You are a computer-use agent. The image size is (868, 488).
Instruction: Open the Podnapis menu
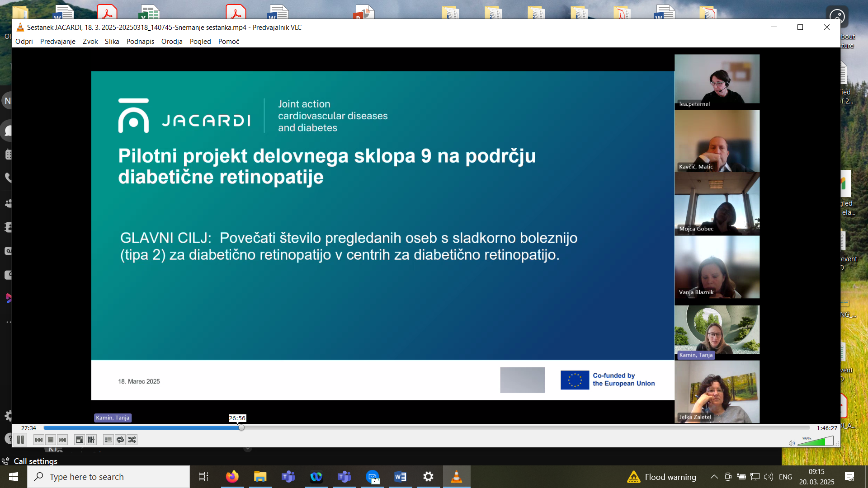pos(140,41)
